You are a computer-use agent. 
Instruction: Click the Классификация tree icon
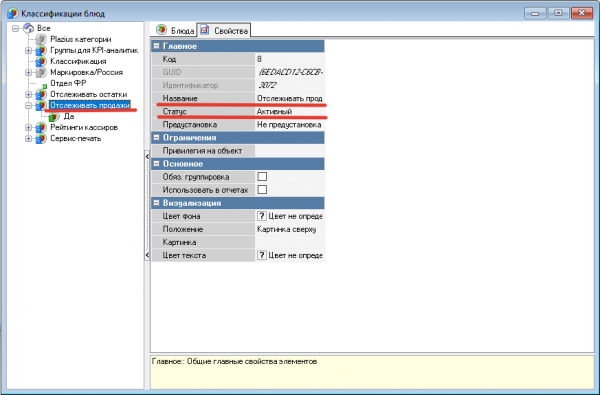pos(41,61)
